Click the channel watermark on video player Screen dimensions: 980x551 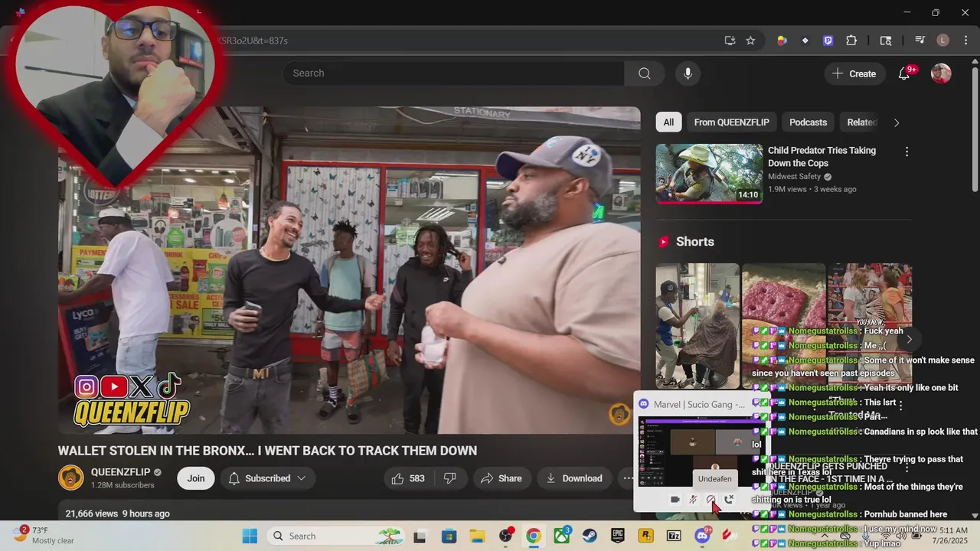coord(619,415)
